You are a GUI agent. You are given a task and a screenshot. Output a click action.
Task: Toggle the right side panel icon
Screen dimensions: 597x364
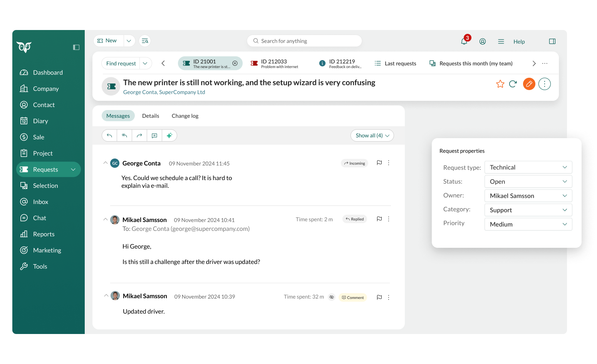[x=552, y=42]
